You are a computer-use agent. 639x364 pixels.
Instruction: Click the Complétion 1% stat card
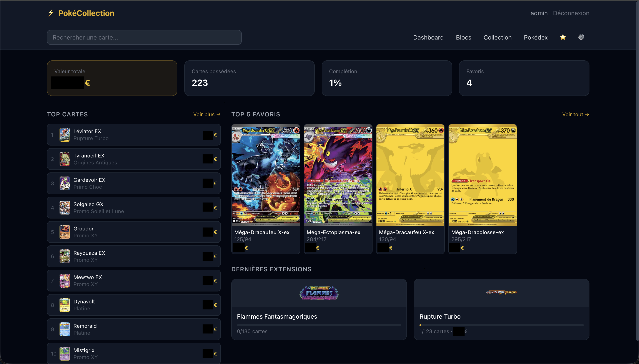387,78
